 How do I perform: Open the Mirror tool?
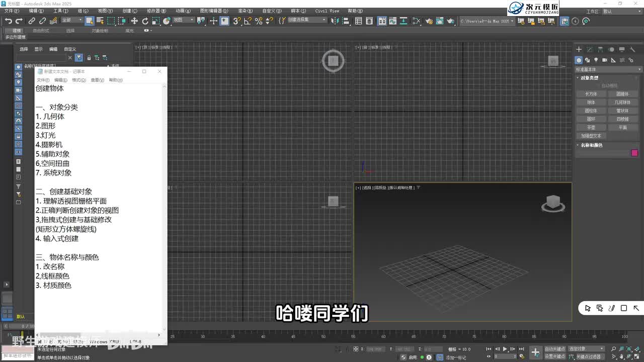pyautogui.click(x=336, y=21)
